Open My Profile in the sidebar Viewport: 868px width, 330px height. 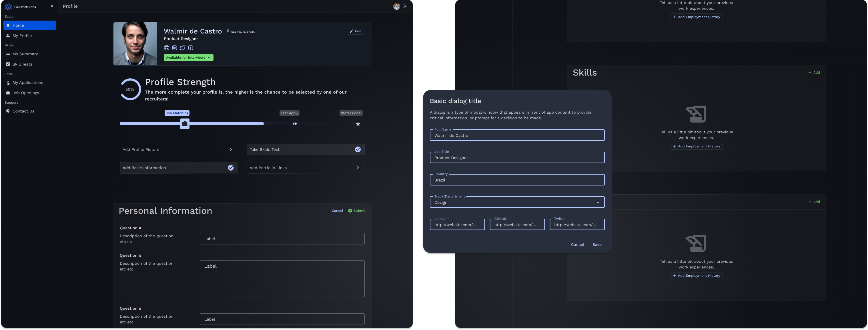point(30,35)
